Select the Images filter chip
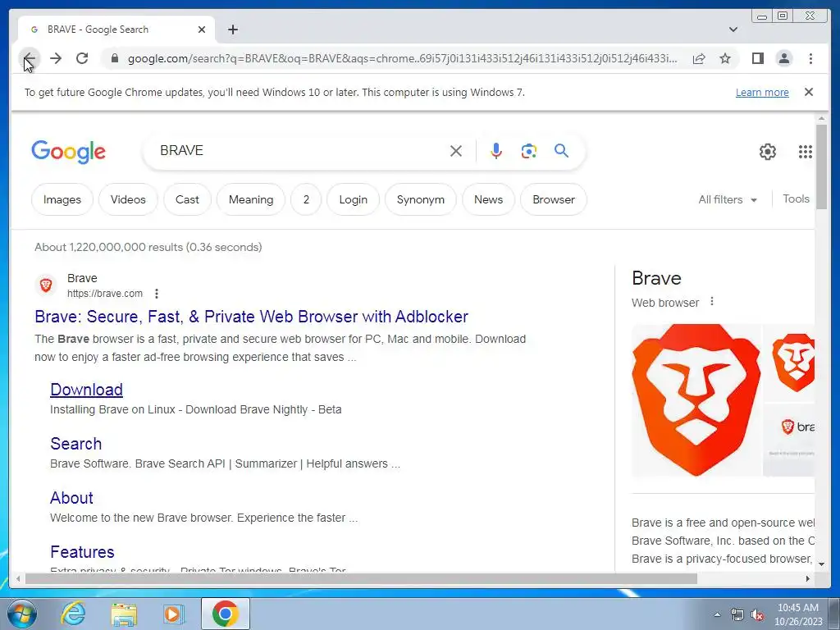 [62, 199]
